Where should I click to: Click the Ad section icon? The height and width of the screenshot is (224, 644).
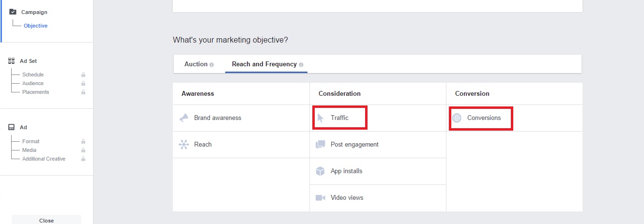tap(12, 128)
